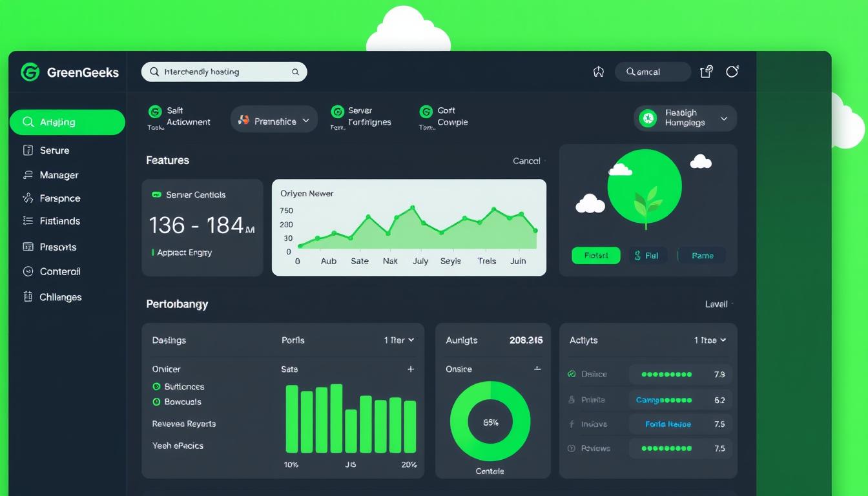Expand the Sata section plus icon
The image size is (868, 496).
click(410, 369)
